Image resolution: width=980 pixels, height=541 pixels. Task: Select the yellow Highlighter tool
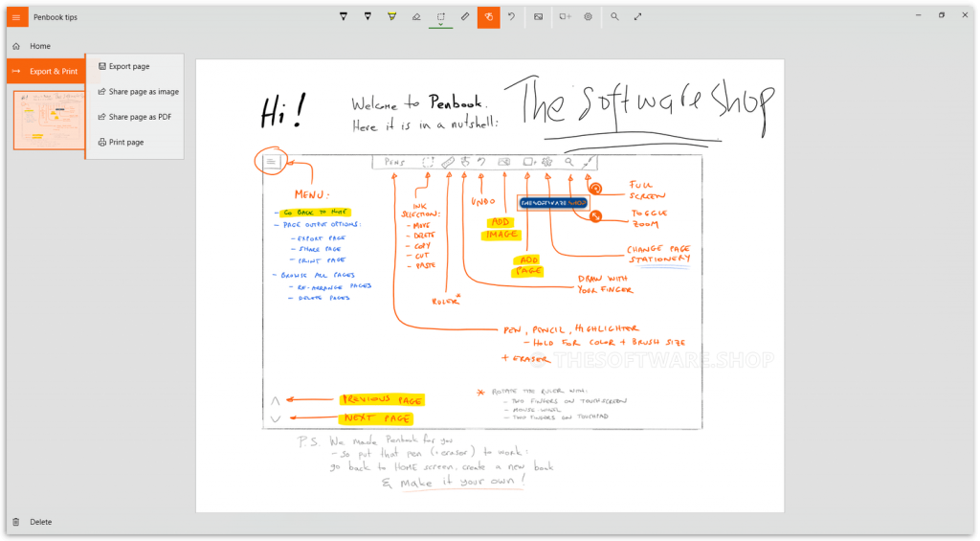[391, 17]
